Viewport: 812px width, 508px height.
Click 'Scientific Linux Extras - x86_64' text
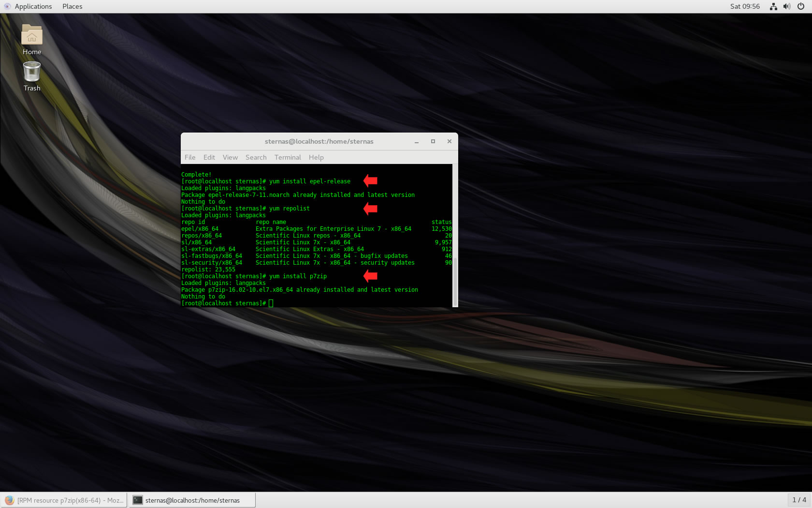(310, 249)
